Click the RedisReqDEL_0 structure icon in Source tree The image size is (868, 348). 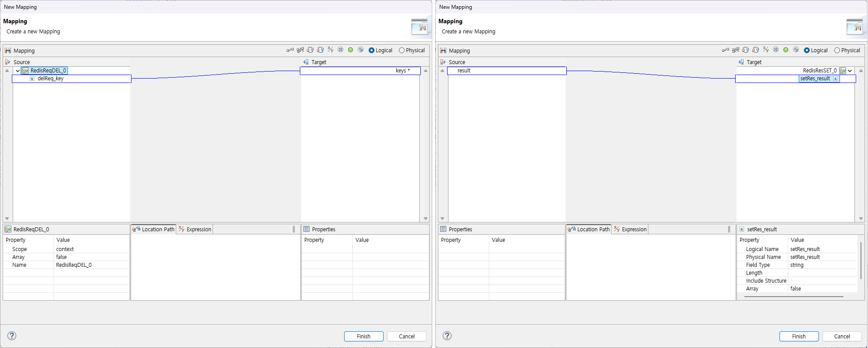25,71
